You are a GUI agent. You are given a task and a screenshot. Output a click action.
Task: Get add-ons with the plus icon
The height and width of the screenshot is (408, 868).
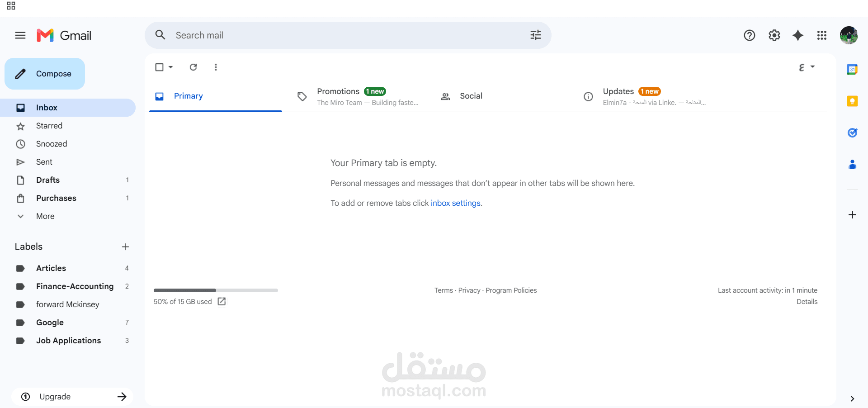[852, 214]
